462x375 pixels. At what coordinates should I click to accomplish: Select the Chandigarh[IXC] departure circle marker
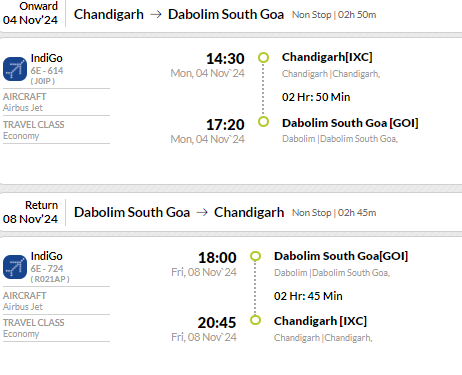pos(263,58)
